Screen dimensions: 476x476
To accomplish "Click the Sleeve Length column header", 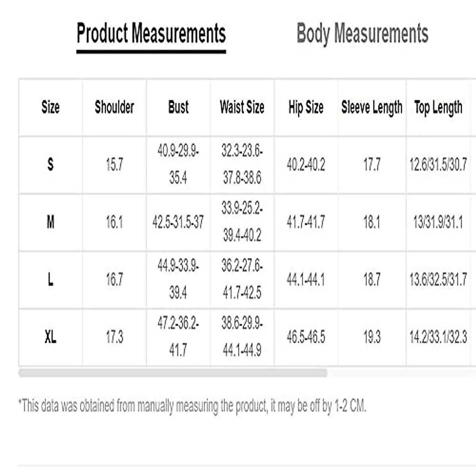I will 372,107.
